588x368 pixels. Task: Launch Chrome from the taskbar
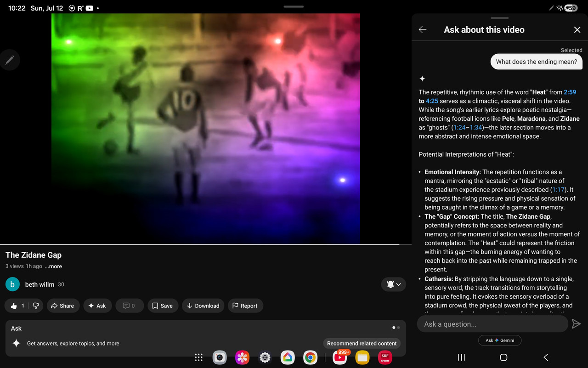310,357
